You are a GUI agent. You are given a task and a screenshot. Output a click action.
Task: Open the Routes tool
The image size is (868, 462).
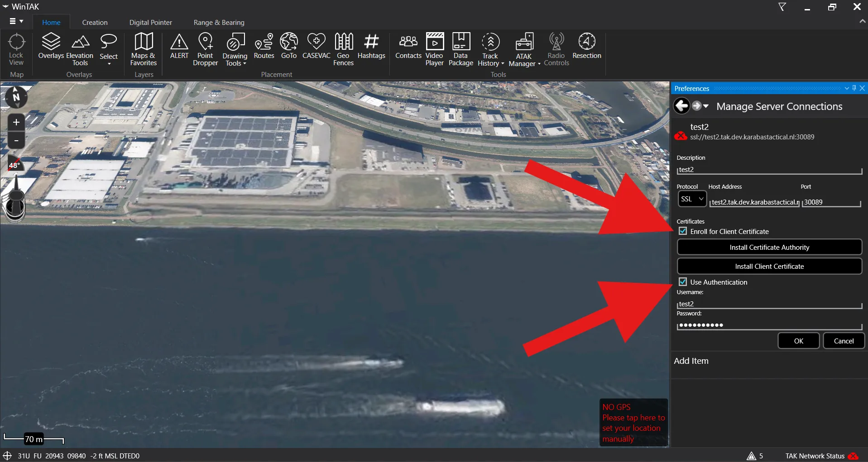[264, 46]
